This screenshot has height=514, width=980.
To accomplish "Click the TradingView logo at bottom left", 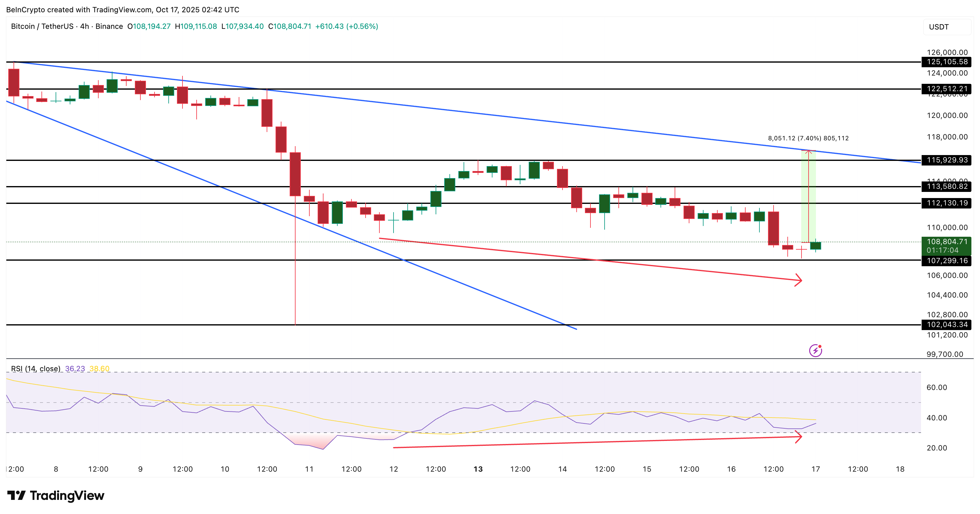I will [56, 495].
